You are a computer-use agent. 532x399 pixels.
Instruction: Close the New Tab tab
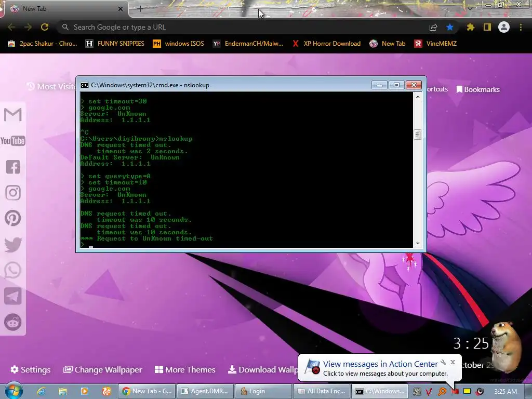[x=121, y=9]
